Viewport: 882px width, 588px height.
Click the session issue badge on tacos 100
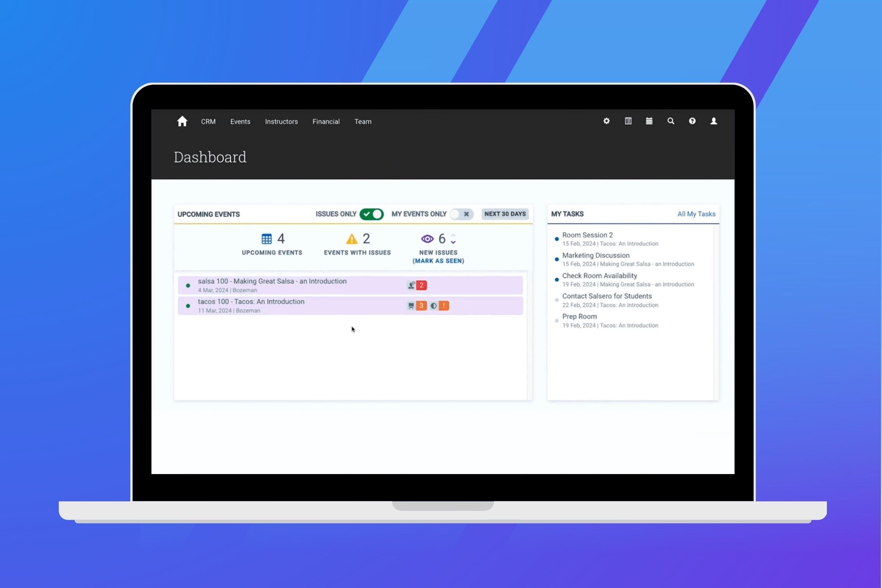tap(422, 306)
